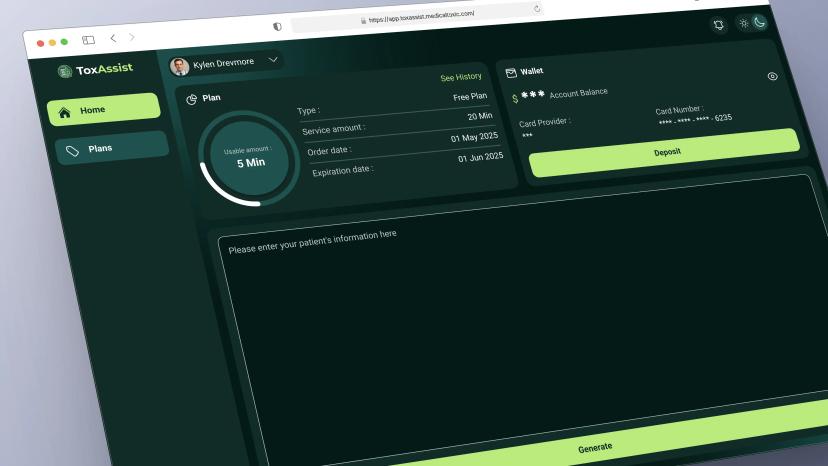Click the 'Service amount :' label
Image resolution: width=828 pixels, height=466 pixels.
(x=333, y=129)
